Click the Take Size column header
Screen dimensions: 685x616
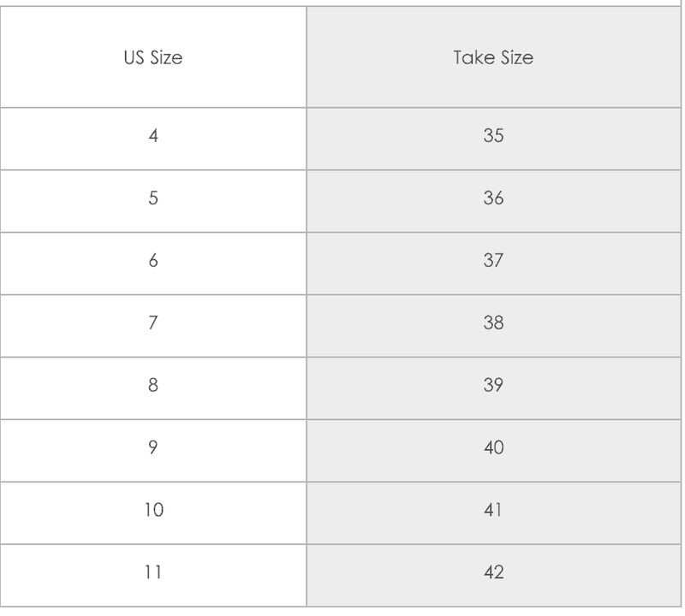(493, 57)
